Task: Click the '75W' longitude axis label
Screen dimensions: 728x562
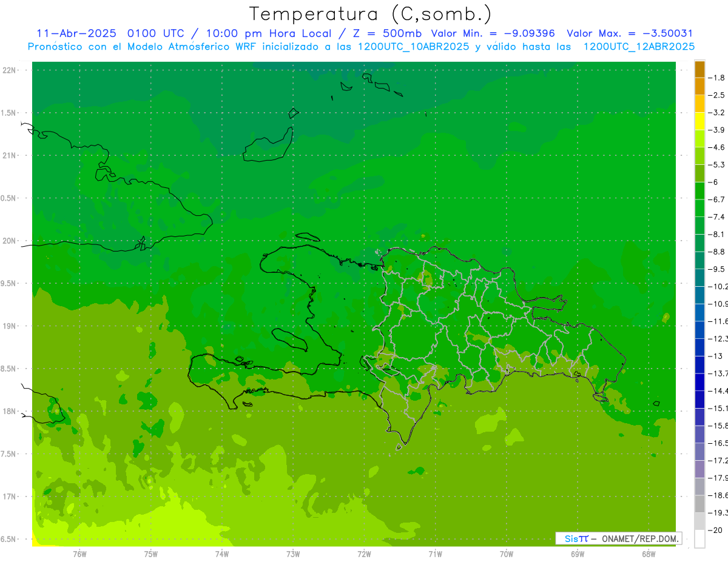Action: click(151, 554)
